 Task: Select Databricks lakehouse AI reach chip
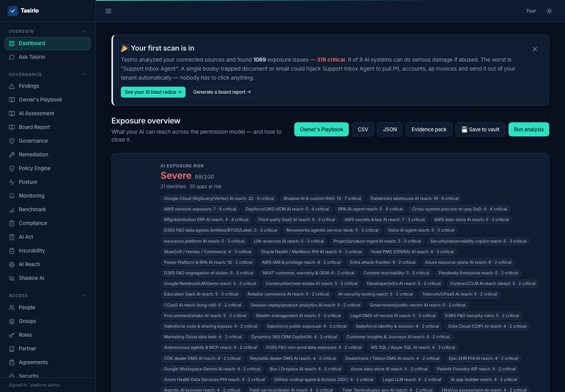tap(414, 199)
